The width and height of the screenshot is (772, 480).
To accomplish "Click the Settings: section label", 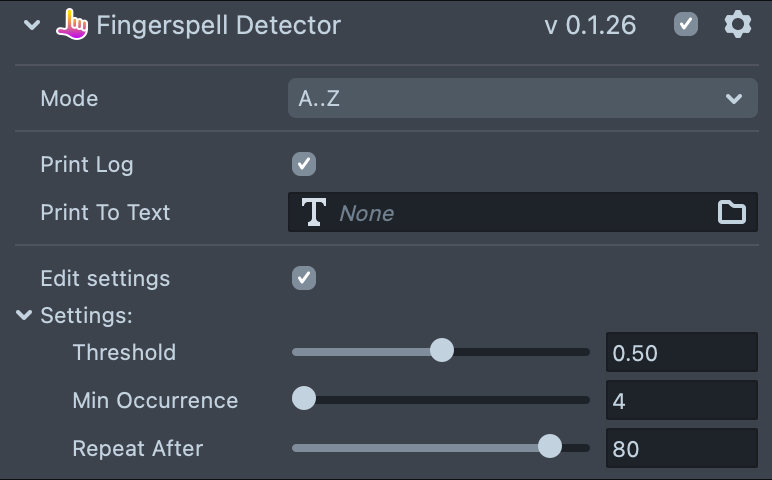I will 86,316.
